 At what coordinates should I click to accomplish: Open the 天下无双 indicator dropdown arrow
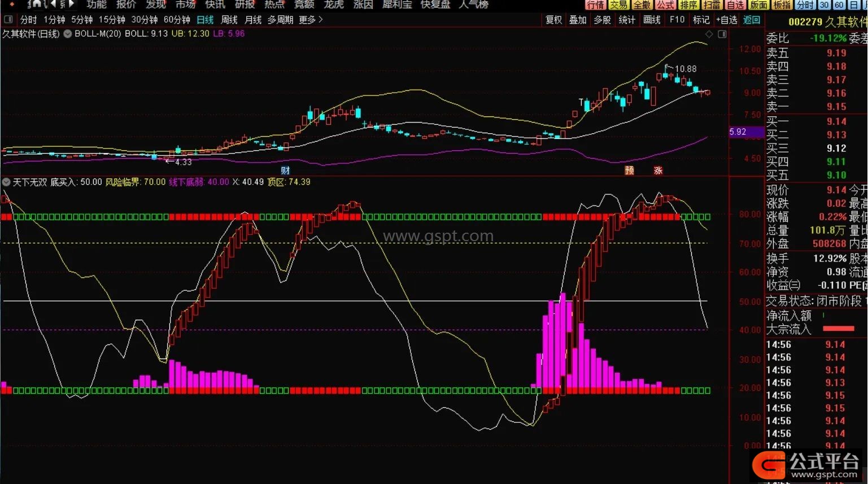tap(6, 182)
